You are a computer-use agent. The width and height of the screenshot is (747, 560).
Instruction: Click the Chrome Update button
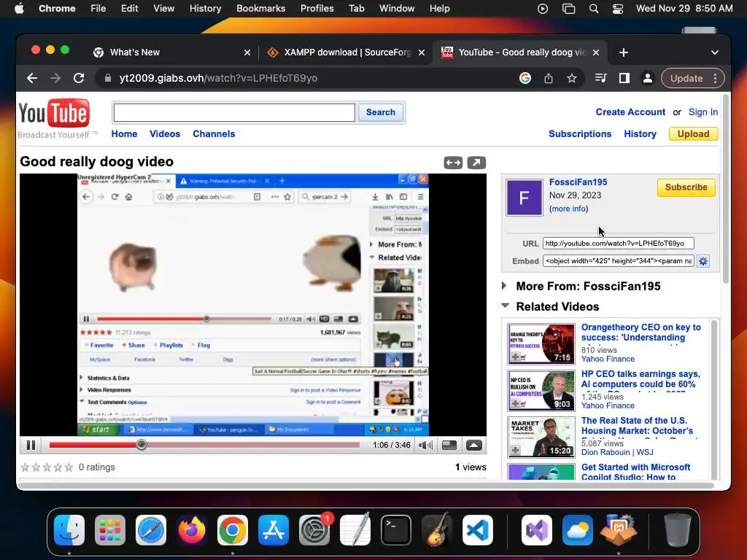tap(686, 78)
